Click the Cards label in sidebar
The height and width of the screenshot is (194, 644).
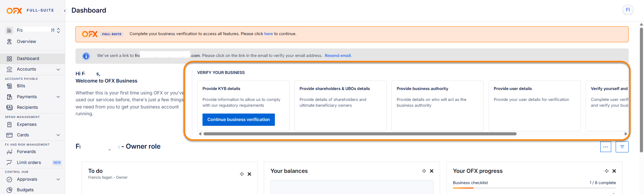tap(23, 135)
